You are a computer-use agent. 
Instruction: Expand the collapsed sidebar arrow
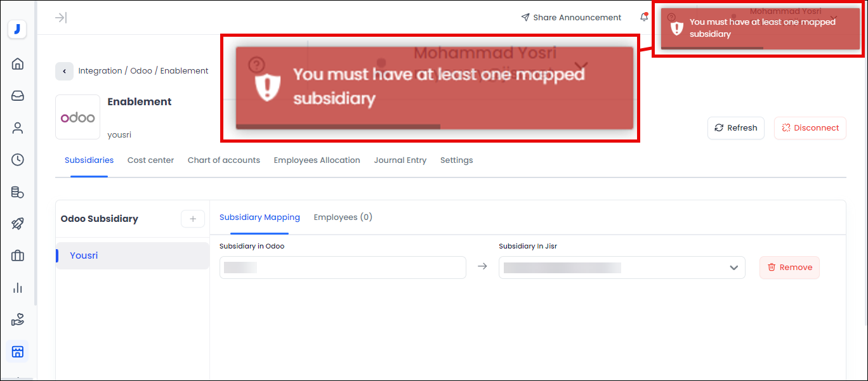point(61,18)
